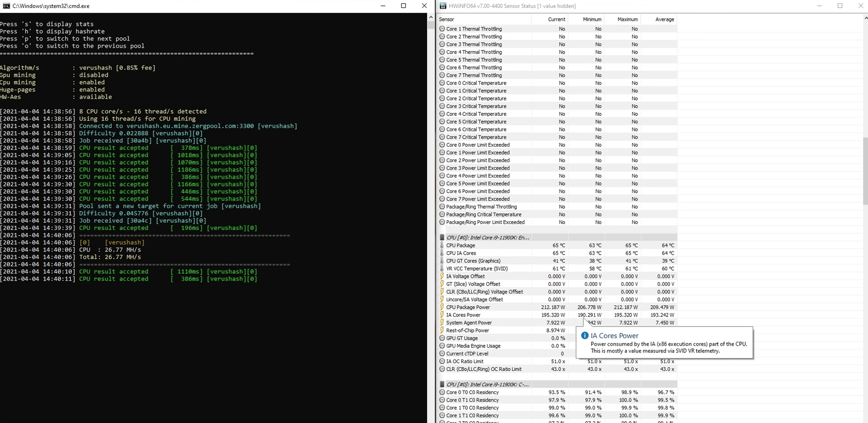This screenshot has height=423, width=868.
Task: Select the Package/Ring Critical Temperature row
Action: tap(557, 214)
